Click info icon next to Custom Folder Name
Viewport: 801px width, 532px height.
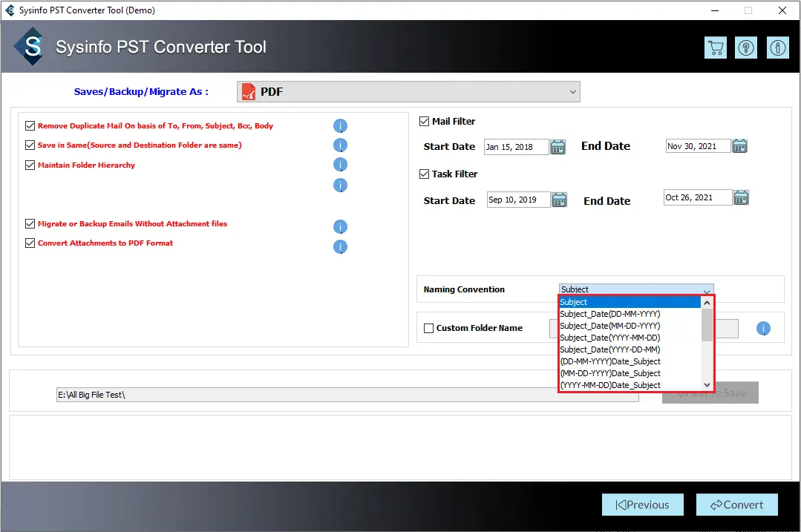[x=763, y=329]
